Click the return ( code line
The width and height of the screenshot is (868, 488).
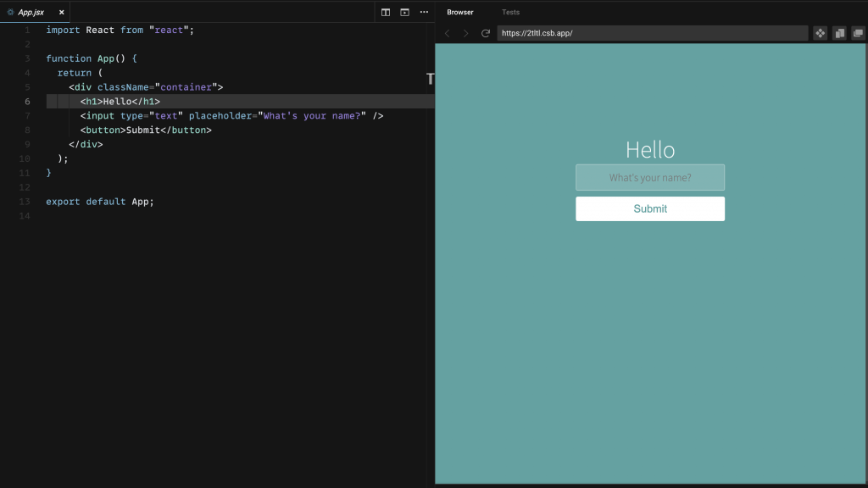[x=81, y=73]
